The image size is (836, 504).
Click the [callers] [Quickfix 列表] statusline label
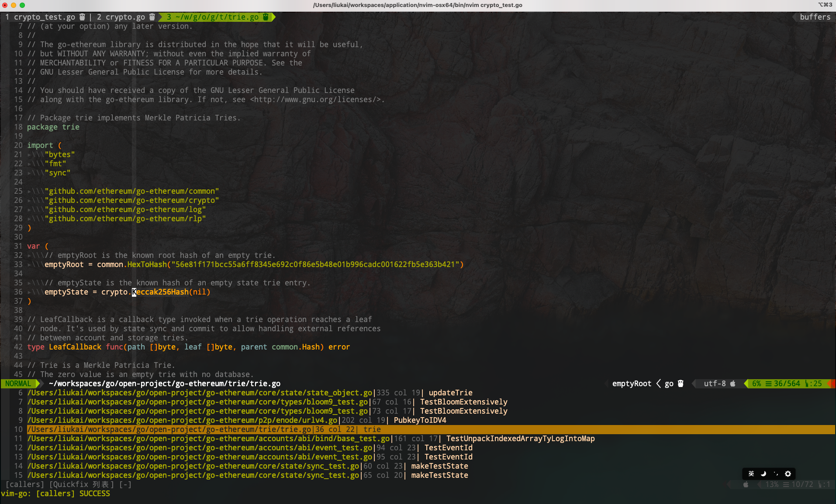[x=69, y=484]
